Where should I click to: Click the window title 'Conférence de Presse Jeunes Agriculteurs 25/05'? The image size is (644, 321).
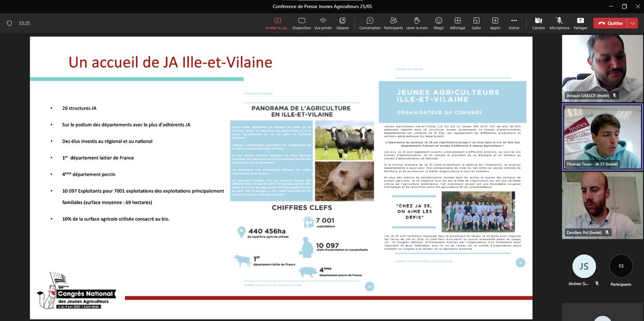pyautogui.click(x=322, y=6)
